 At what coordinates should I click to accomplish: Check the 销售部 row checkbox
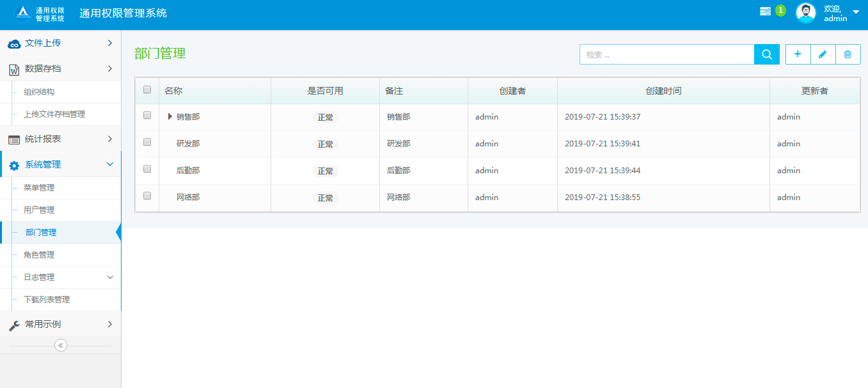pos(147,115)
